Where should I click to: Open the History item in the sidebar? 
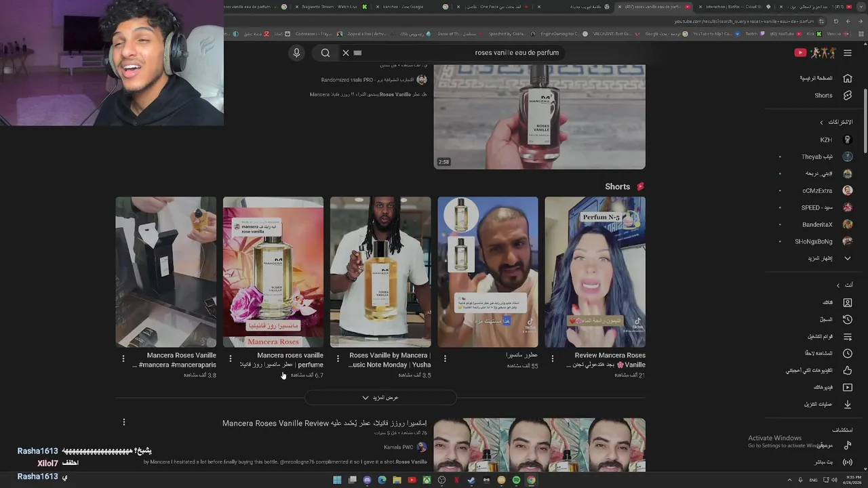coord(836,319)
